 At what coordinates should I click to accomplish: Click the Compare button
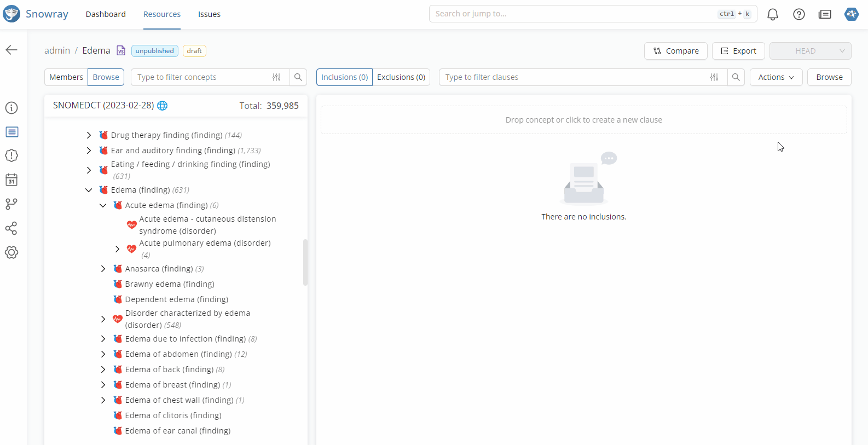676,51
